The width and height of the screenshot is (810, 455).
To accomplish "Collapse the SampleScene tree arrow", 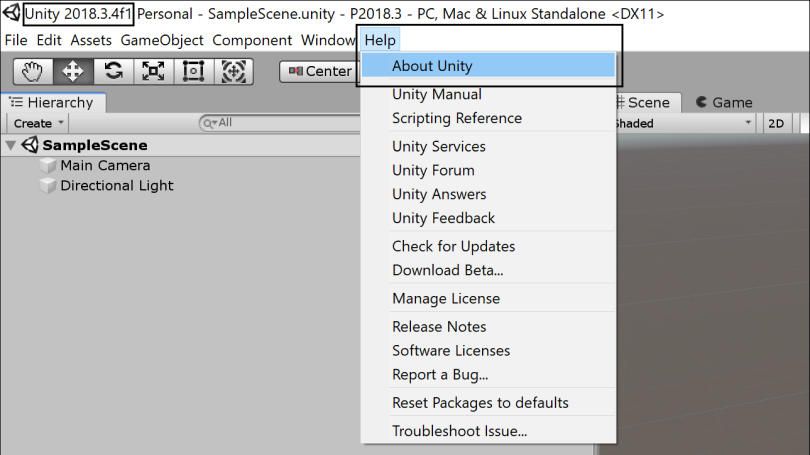I will click(x=10, y=146).
